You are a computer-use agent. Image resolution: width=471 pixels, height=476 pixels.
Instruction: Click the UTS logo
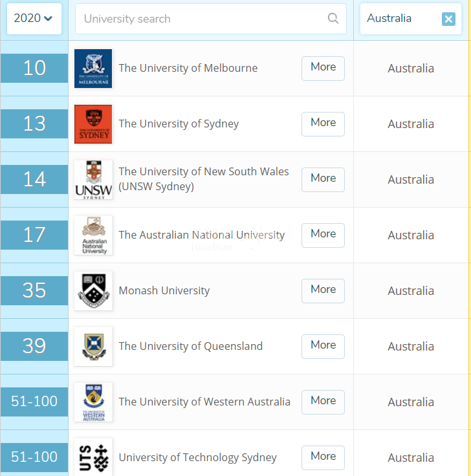click(x=93, y=457)
